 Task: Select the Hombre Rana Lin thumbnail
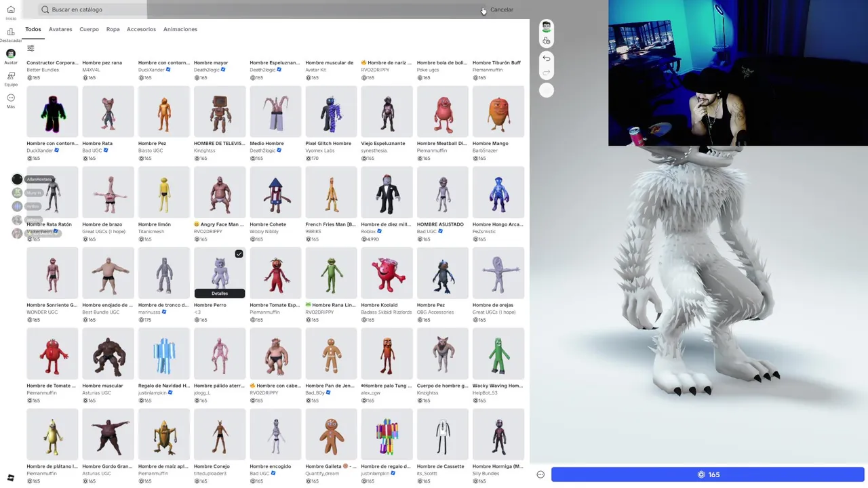pos(331,272)
